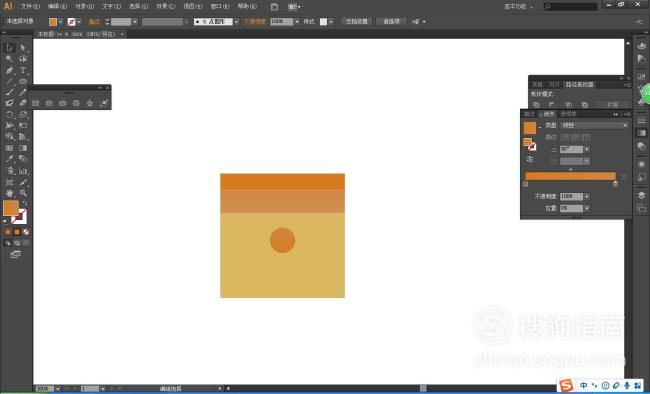Switch to Pathfinder (路径查找器) tab

point(579,85)
